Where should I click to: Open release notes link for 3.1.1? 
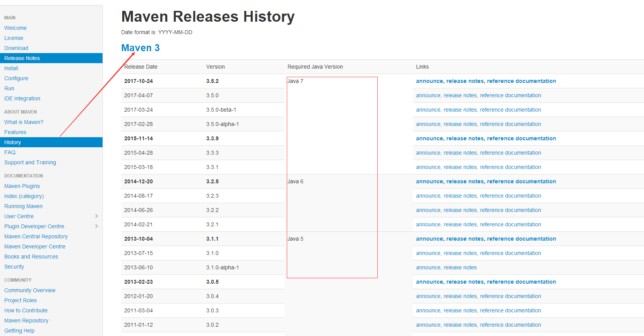click(465, 239)
